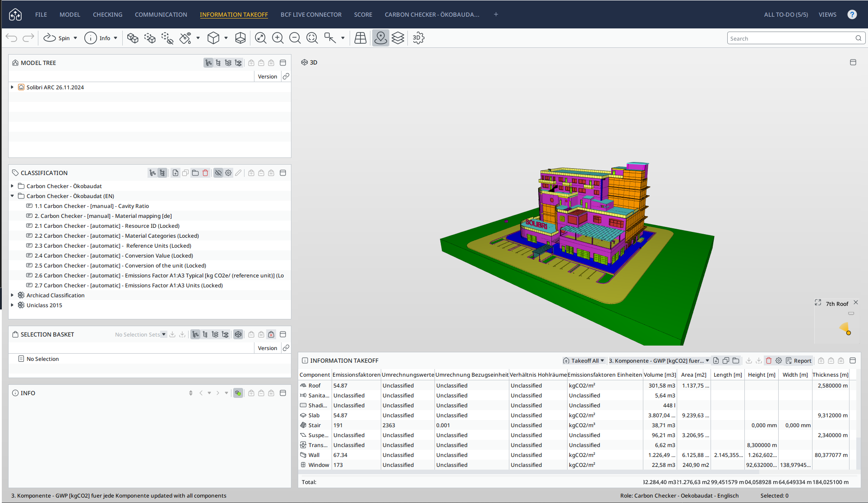Click the floor plan grid icon

[360, 38]
